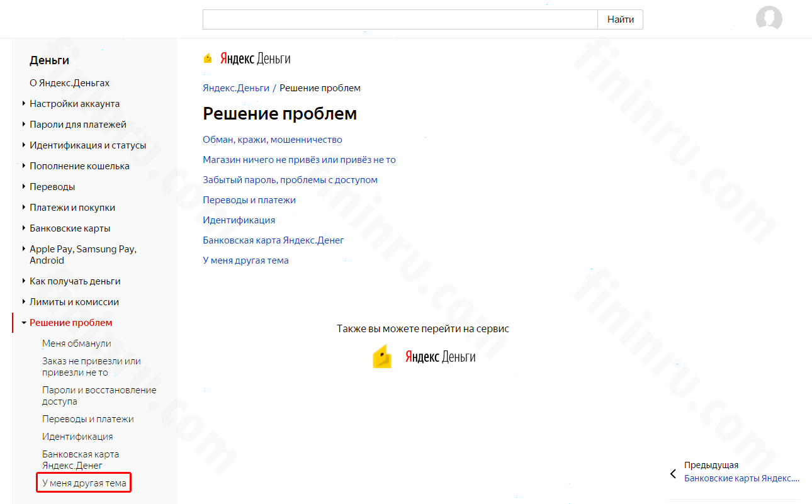Open previous page Банковские карты Яндекс link
Screen dimensions: 812x504
[742, 478]
